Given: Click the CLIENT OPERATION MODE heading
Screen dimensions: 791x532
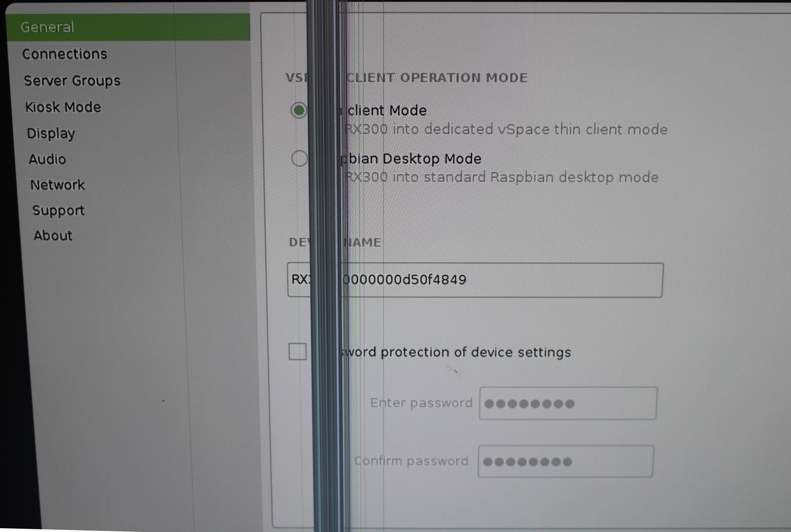Looking at the screenshot, I should [437, 78].
